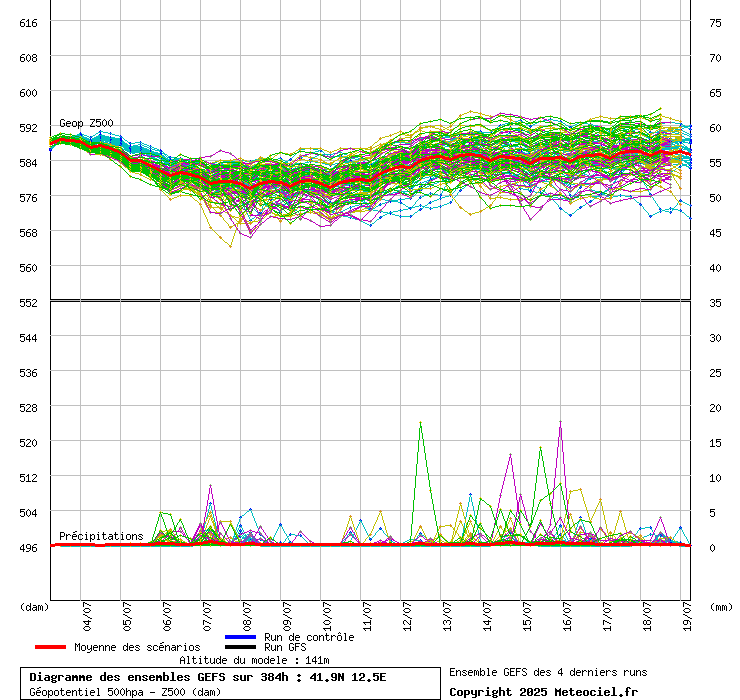
Task: Click the 17/07 date axis label
Action: [607, 616]
